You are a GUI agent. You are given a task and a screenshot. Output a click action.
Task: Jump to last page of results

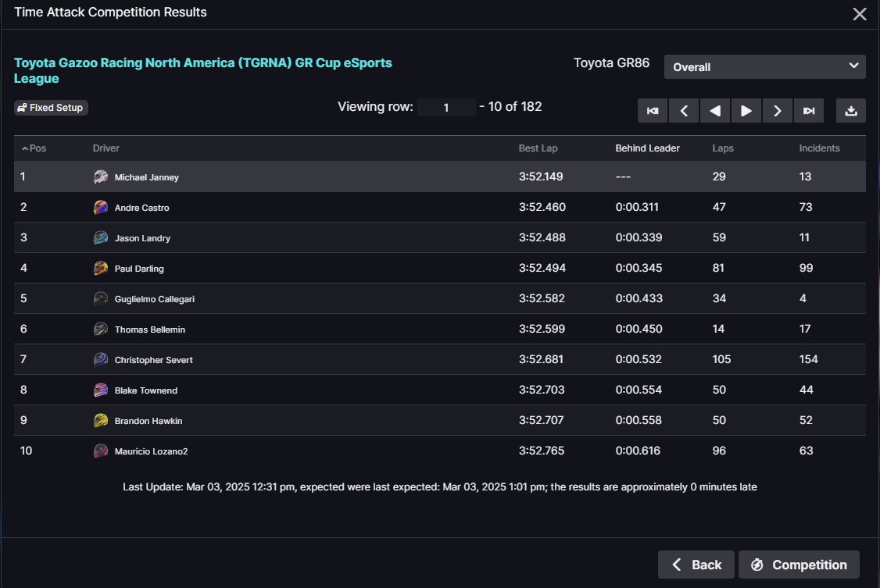click(809, 110)
